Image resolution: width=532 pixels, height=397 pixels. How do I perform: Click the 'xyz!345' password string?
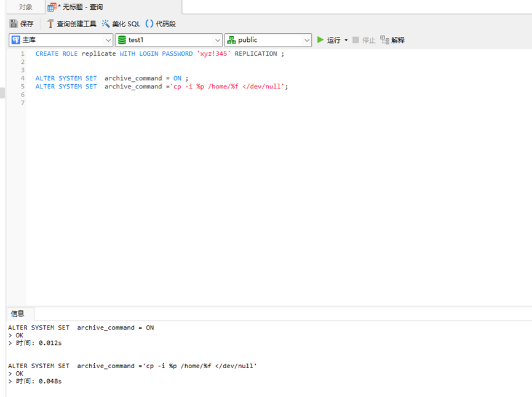tap(213, 53)
